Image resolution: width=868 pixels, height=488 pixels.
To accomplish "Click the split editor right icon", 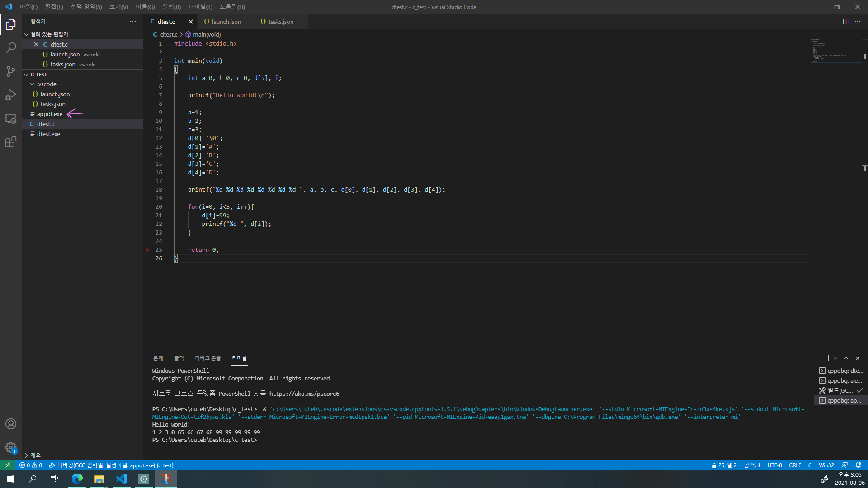I will point(846,22).
